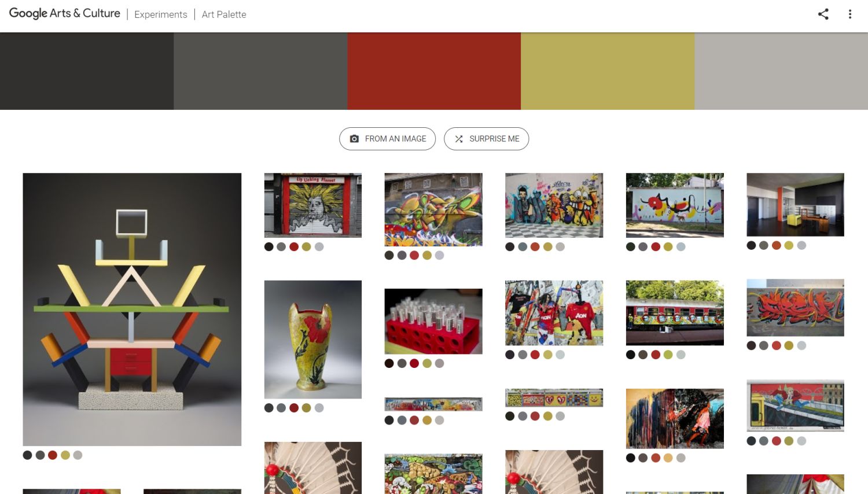Open the interior room with orange column thumbnail
This screenshot has width=868, height=494.
796,205
